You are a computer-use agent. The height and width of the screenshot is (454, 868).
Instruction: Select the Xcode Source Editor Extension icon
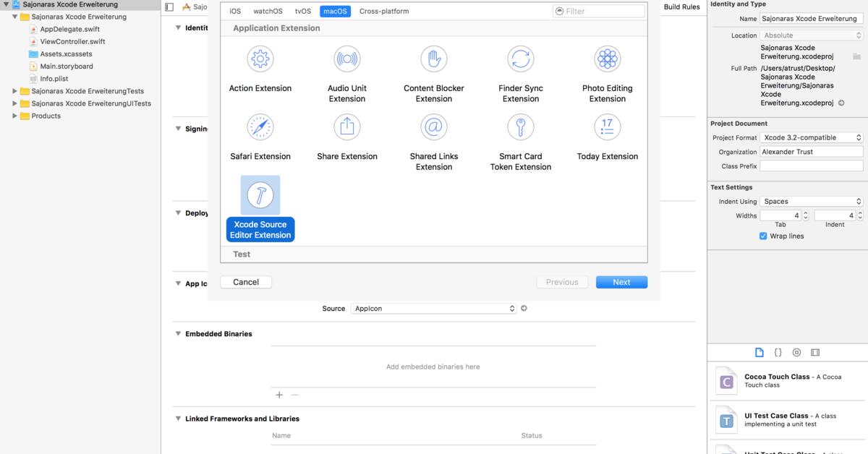pyautogui.click(x=260, y=194)
